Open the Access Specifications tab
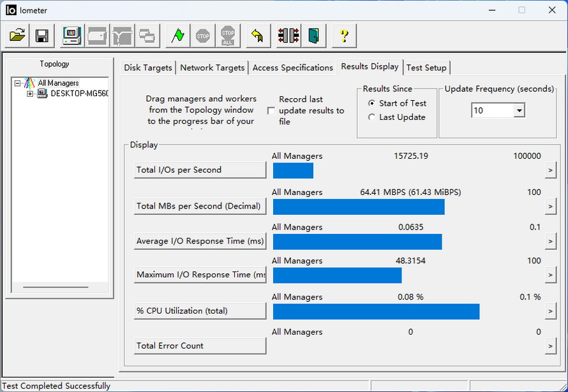The image size is (568, 392). pos(292,68)
